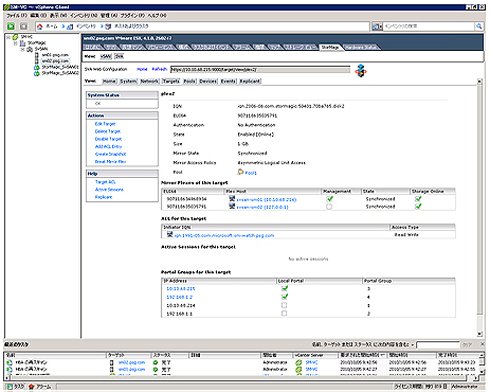Open the Plug-ins menu
Image resolution: width=490 pixels, height=392 pixels.
pyautogui.click(x=132, y=16)
